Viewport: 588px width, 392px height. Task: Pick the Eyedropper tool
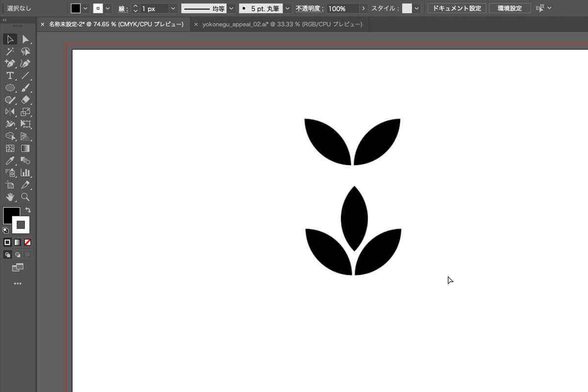10,161
